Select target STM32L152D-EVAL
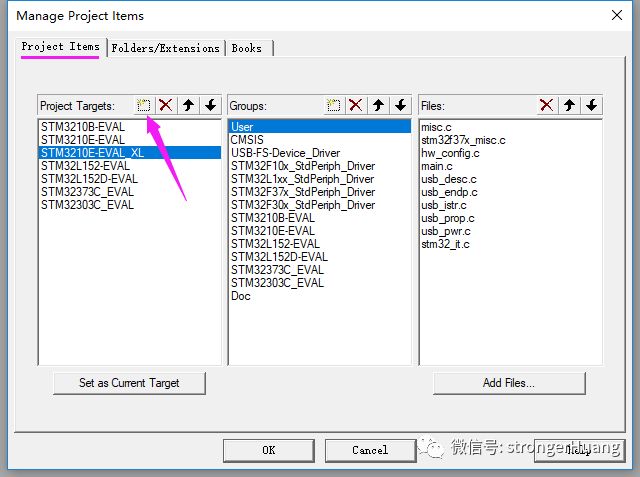The image size is (640, 477). coord(130,179)
